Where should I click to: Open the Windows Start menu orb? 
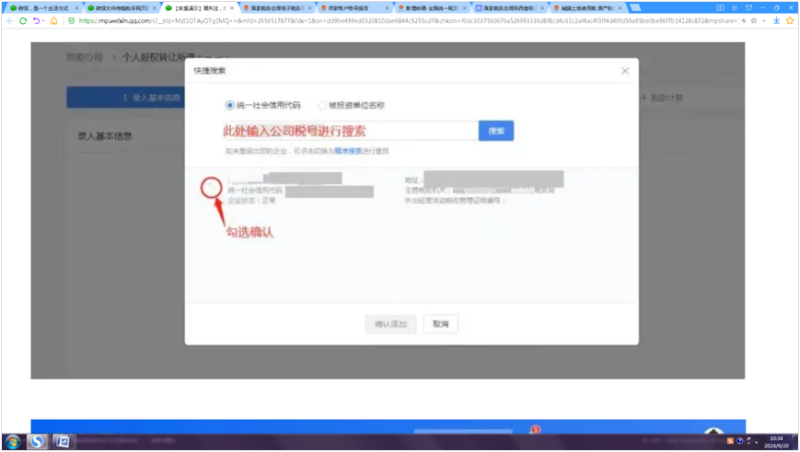13,441
